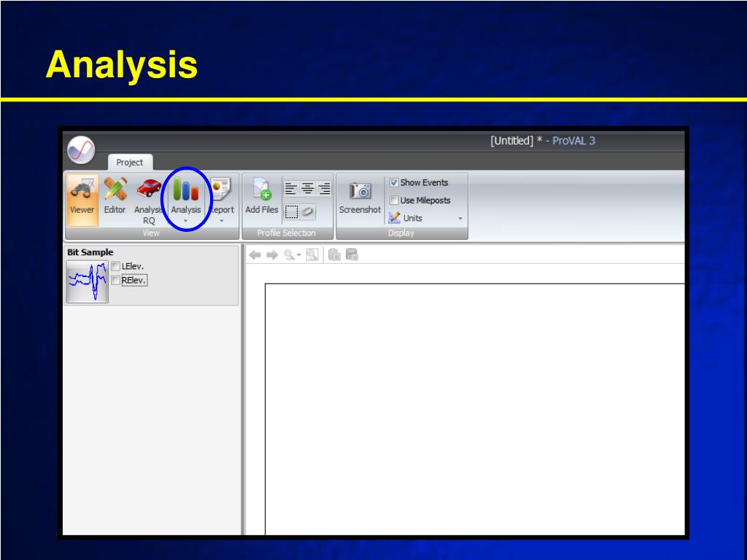The width and height of the screenshot is (747, 560).
Task: Uncheck the Show Events checkbox
Action: [x=394, y=182]
